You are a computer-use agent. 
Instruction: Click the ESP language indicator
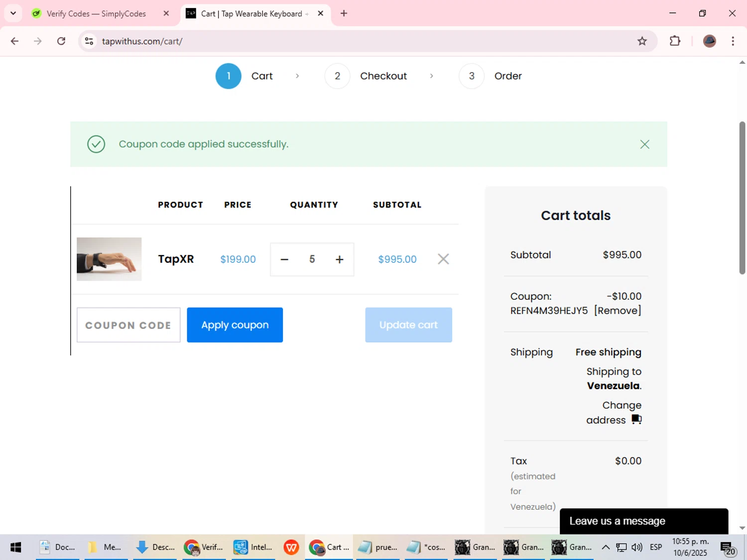pyautogui.click(x=656, y=548)
